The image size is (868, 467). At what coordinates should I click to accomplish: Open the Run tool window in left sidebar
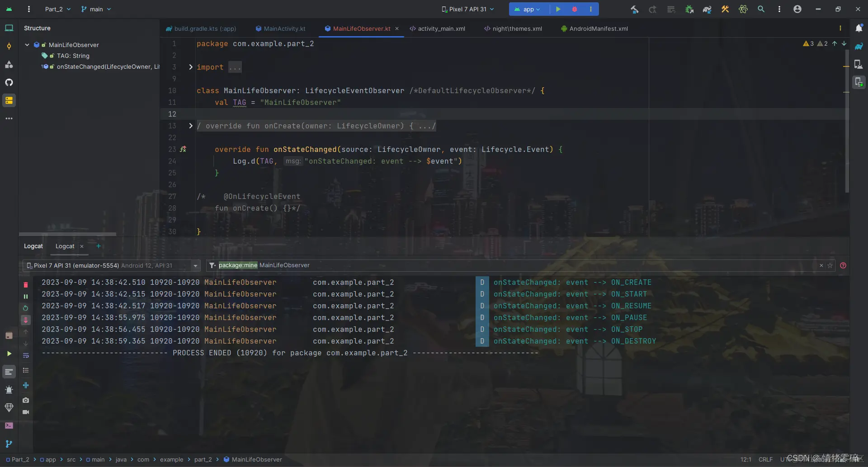pyautogui.click(x=9, y=354)
